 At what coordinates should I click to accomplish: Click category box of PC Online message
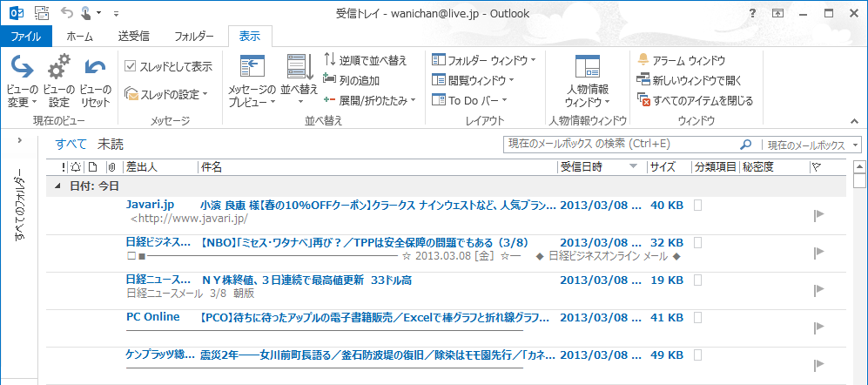pyautogui.click(x=698, y=317)
